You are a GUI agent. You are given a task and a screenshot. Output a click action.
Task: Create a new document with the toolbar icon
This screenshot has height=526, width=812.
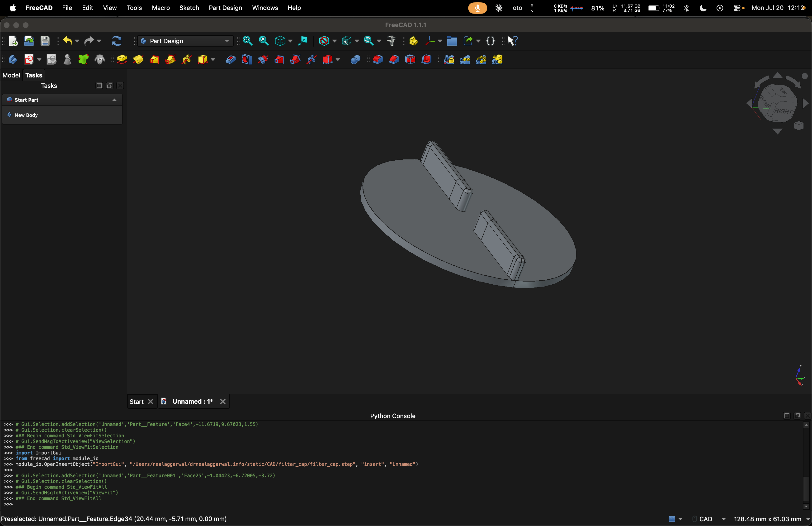[x=13, y=41]
